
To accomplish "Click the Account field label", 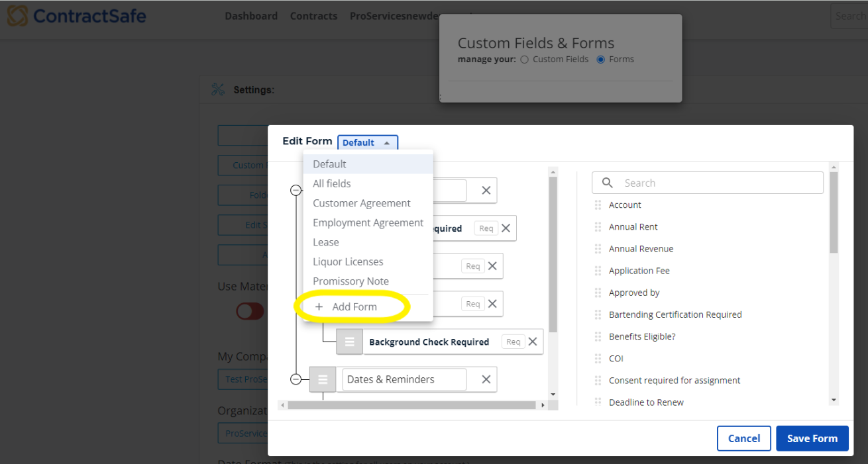I will point(625,205).
